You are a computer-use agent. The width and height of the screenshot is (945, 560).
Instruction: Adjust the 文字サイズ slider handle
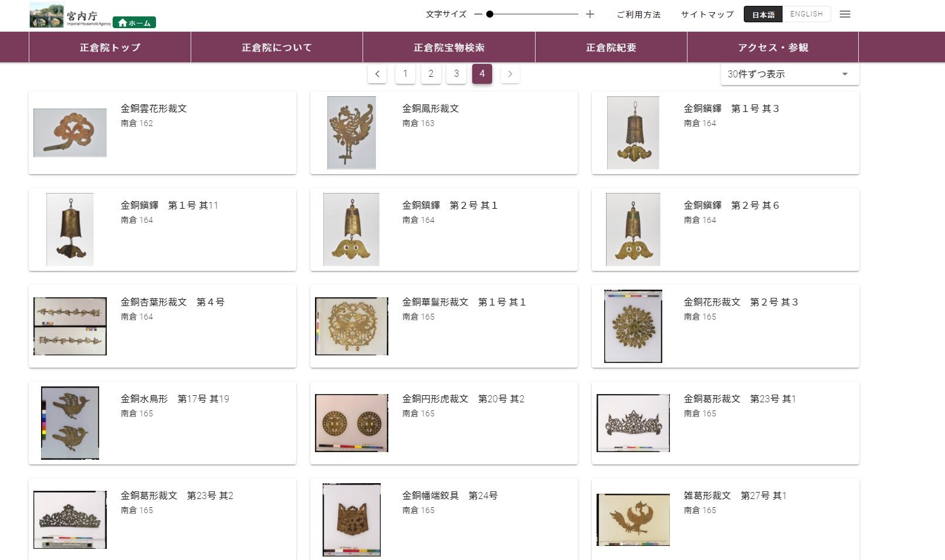[x=490, y=14]
